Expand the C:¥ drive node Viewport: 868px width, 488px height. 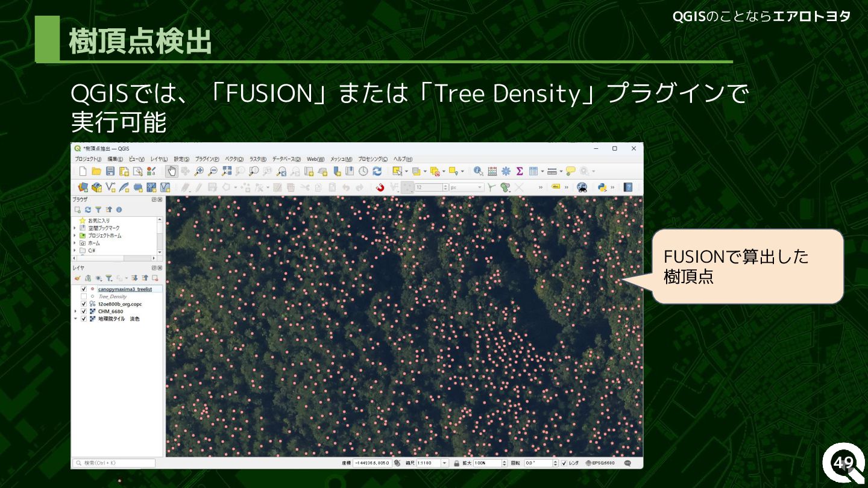pyautogui.click(x=75, y=250)
